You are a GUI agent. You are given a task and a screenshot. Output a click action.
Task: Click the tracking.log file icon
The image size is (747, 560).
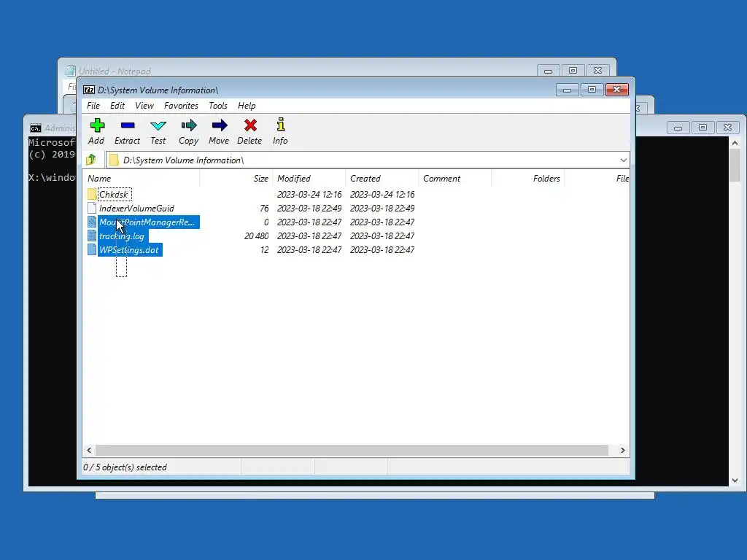point(92,236)
